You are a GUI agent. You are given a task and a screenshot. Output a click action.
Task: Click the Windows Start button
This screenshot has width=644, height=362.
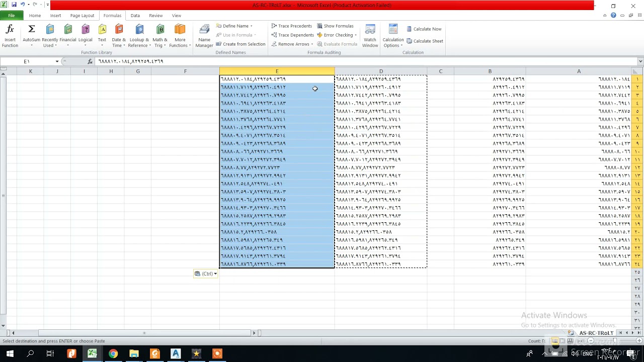pyautogui.click(x=10, y=353)
